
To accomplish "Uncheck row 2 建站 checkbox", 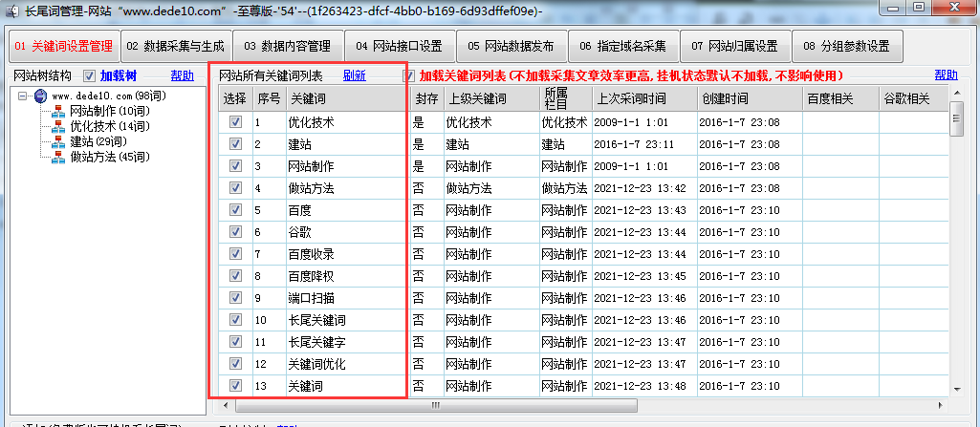I will click(235, 144).
